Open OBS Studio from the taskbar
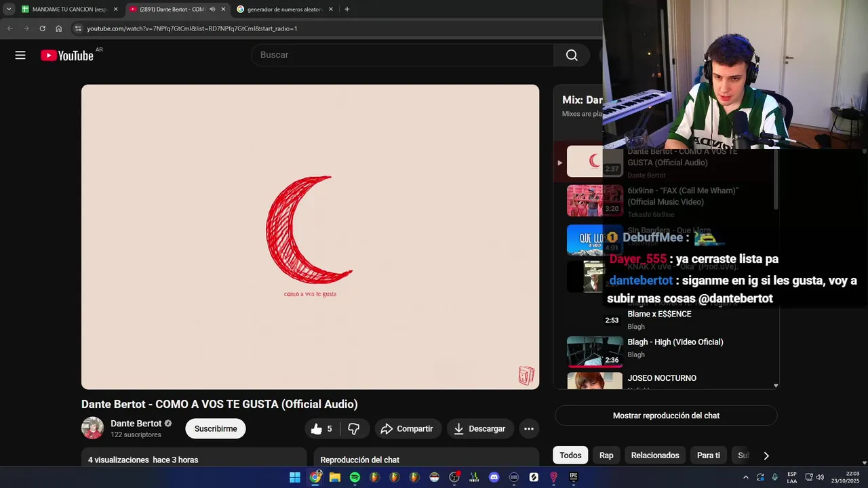 pyautogui.click(x=454, y=477)
